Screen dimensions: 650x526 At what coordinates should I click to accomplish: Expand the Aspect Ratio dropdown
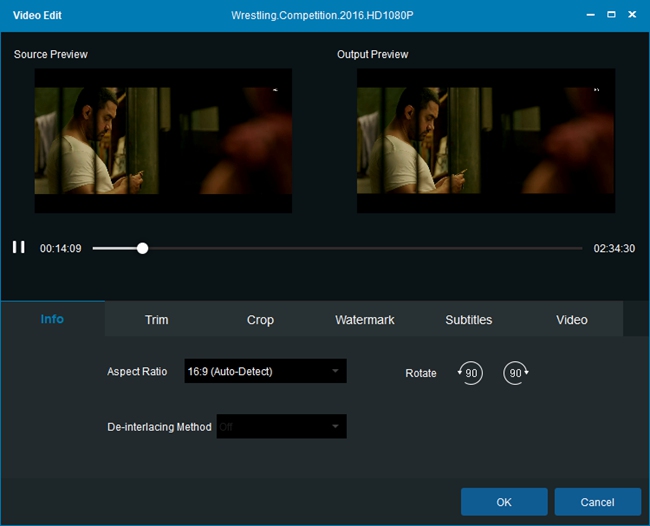click(265, 371)
